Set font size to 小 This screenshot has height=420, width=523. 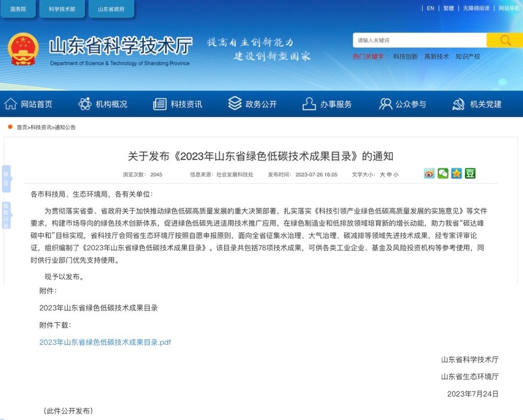(395, 175)
